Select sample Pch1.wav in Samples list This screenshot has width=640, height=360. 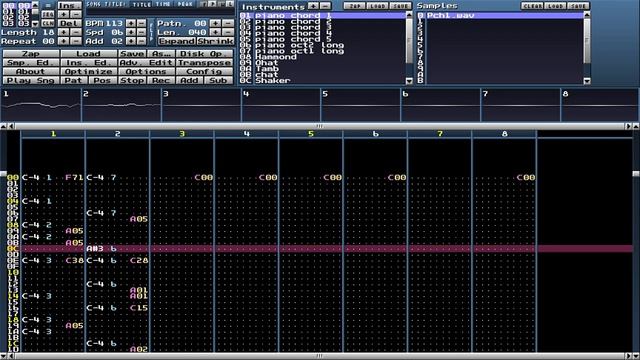(x=500, y=15)
